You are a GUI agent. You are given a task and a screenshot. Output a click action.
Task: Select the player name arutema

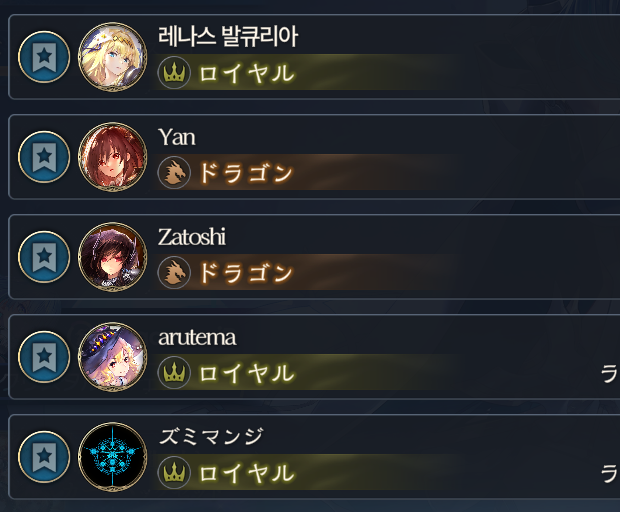[x=197, y=338]
